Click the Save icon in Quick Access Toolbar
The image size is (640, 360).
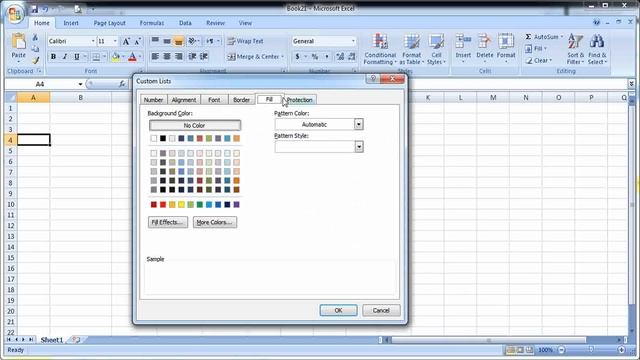point(35,9)
